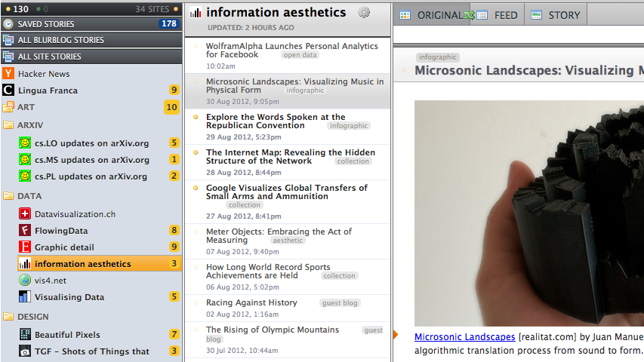The height and width of the screenshot is (362, 644).
Task: Click Datavisualization.ch red cross icon
Action: click(25, 213)
